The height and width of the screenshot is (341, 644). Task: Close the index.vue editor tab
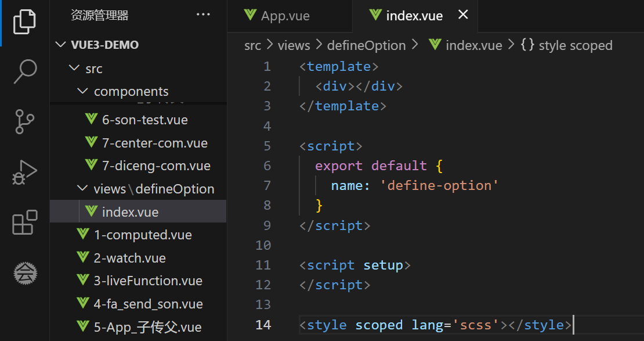coord(463,15)
